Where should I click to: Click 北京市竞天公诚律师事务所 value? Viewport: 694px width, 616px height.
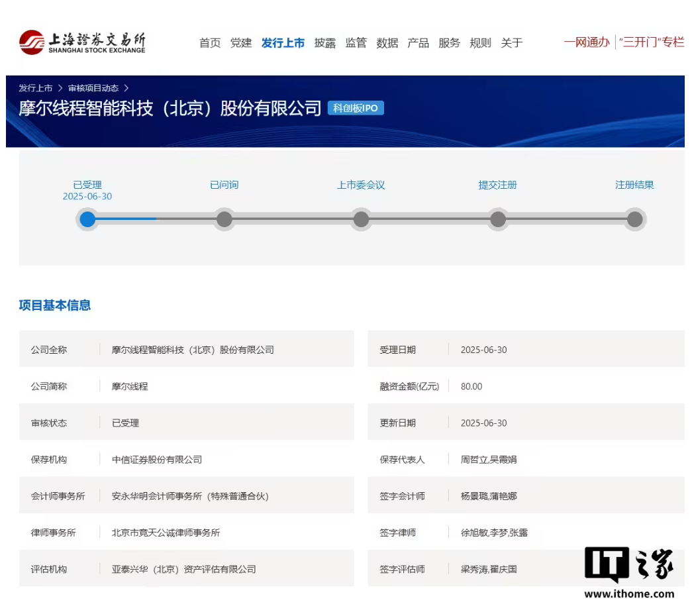(166, 533)
